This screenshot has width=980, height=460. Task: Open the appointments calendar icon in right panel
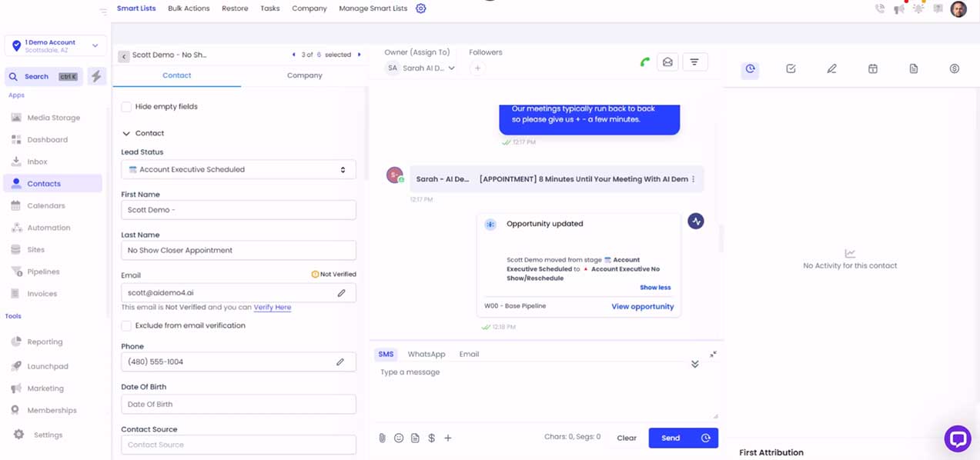click(872, 69)
